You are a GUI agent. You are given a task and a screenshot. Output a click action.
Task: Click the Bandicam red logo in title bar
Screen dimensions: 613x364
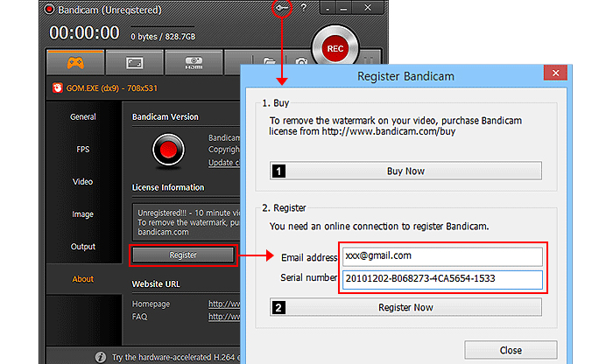[x=49, y=9]
